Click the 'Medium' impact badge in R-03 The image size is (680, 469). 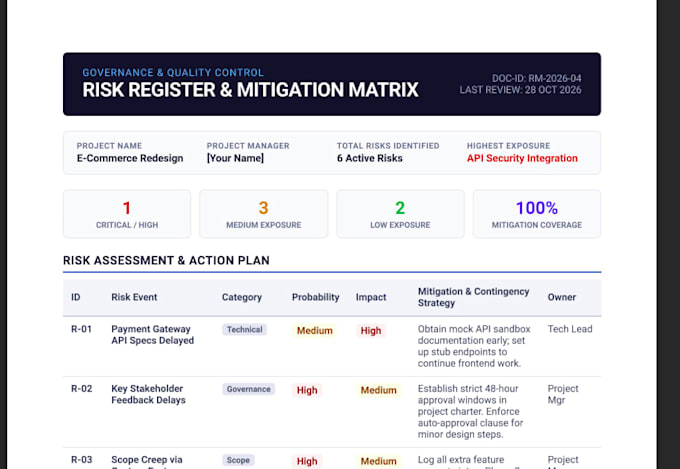[x=379, y=461]
